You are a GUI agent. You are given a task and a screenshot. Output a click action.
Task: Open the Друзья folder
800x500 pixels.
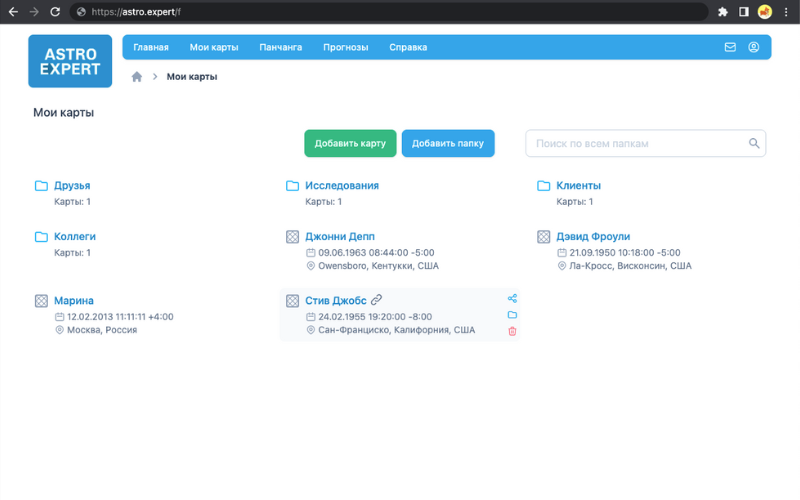click(x=72, y=186)
